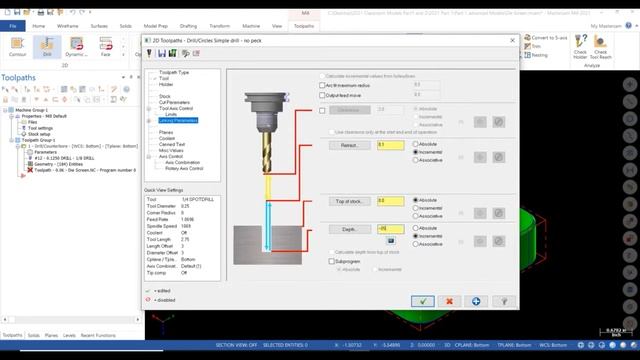Click the select all operations icon in Toolpaths panel

click(x=5, y=89)
